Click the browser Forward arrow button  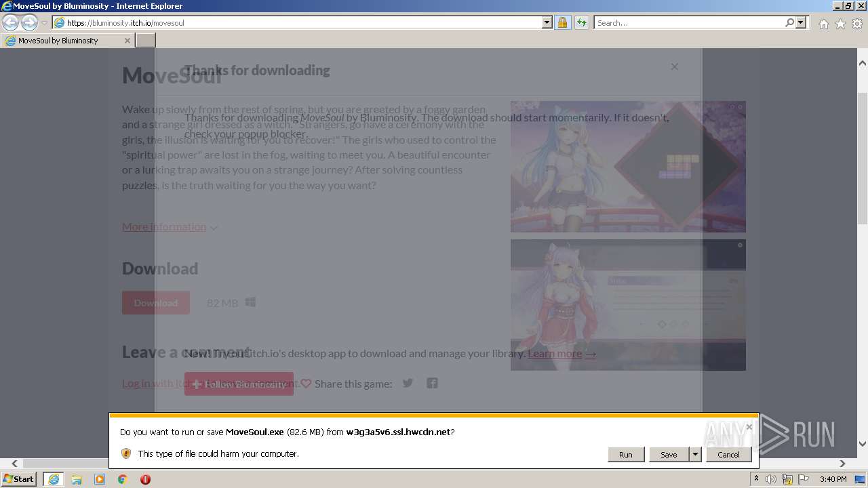(29, 22)
